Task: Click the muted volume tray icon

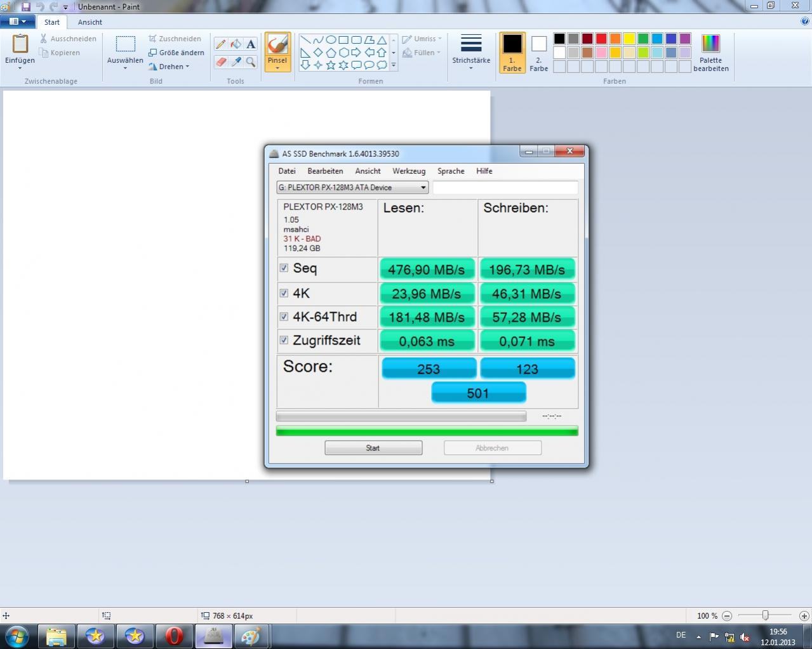Action: pyautogui.click(x=745, y=637)
